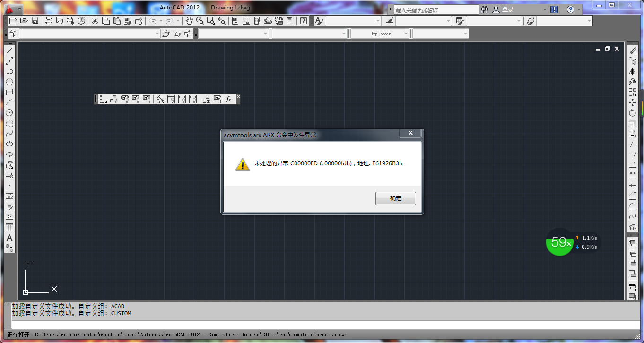Image resolution: width=644 pixels, height=343 pixels.
Task: Open the Undo history dropdown arrow
Action: [x=161, y=21]
